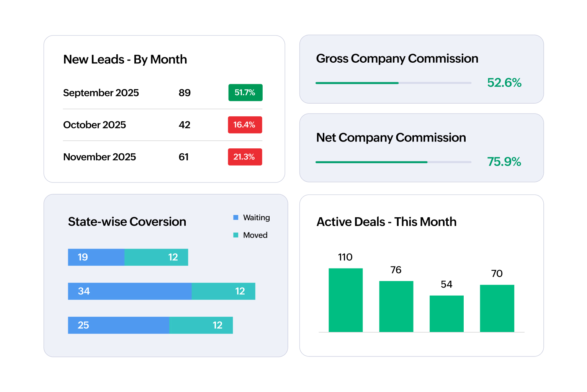Click the Moved legend label

[x=255, y=235]
